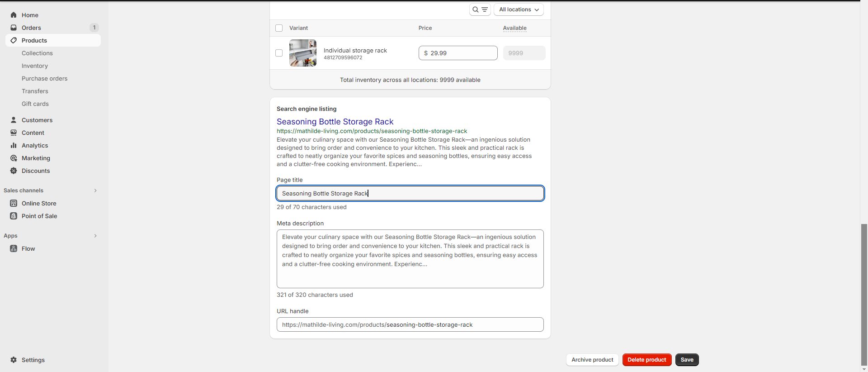
Task: Open search and filter for variants
Action: (x=480, y=10)
